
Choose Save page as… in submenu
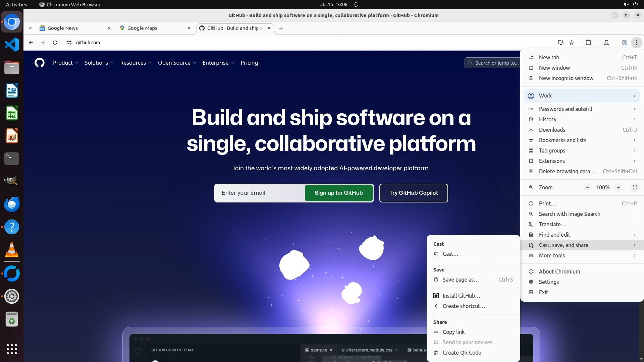point(460,280)
